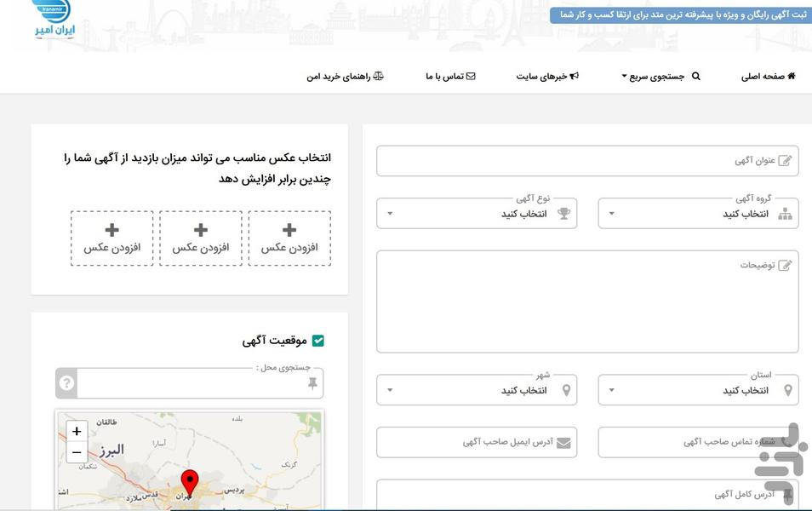Click the راهنمای خرید امن link

coord(344,75)
